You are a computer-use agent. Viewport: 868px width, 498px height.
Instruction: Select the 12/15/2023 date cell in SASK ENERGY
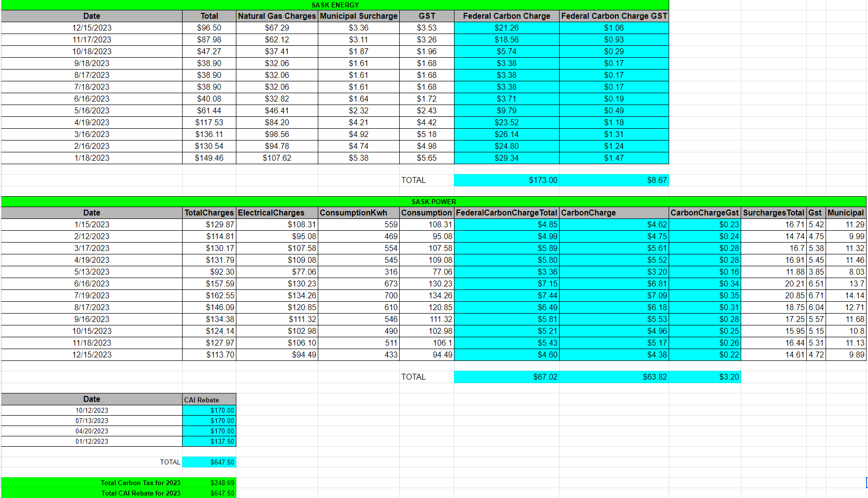point(91,28)
